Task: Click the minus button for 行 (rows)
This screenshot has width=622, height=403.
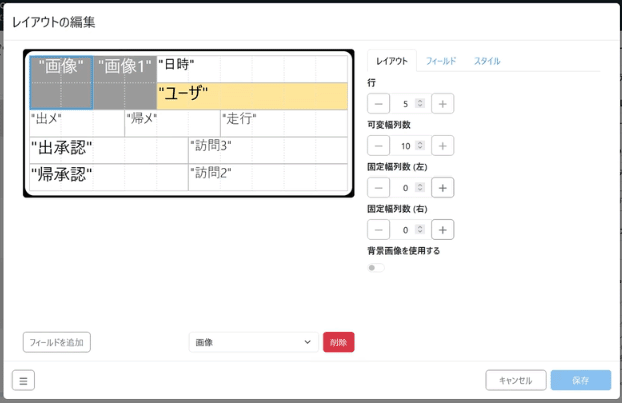Action: (379, 103)
